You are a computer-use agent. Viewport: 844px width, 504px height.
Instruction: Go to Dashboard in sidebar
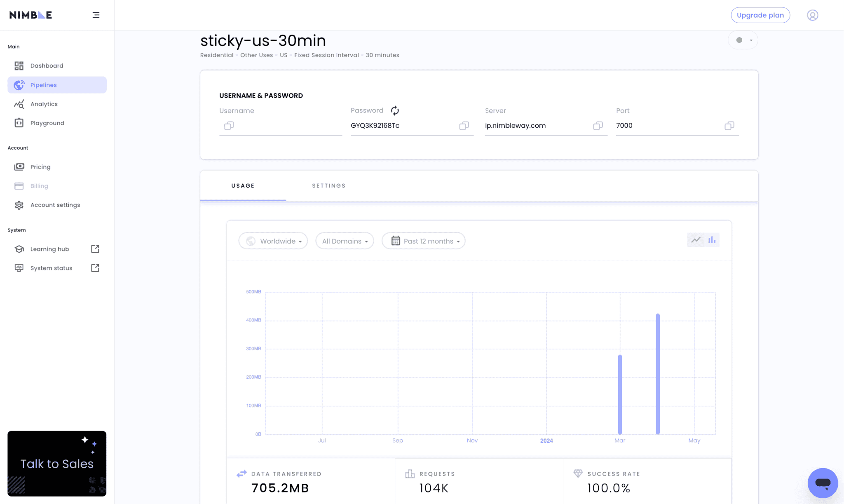point(57,66)
